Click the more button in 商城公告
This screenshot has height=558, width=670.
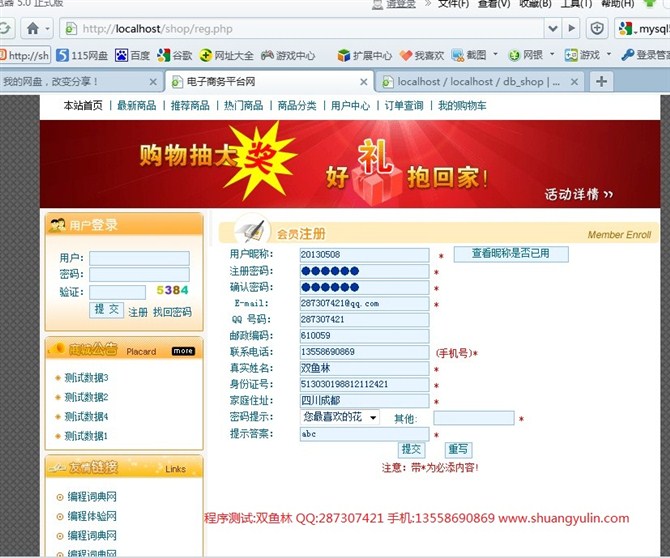(183, 351)
